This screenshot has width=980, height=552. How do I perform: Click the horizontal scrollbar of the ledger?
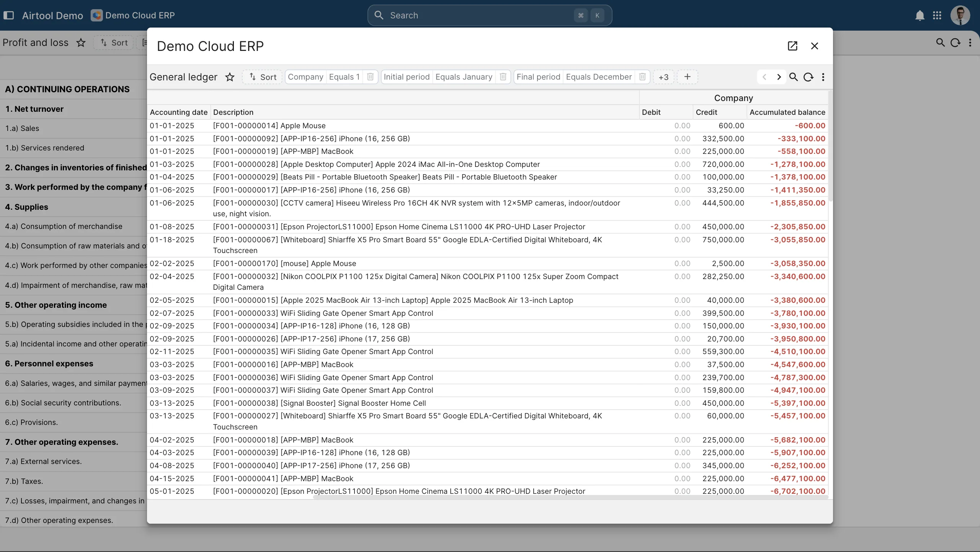570,497
